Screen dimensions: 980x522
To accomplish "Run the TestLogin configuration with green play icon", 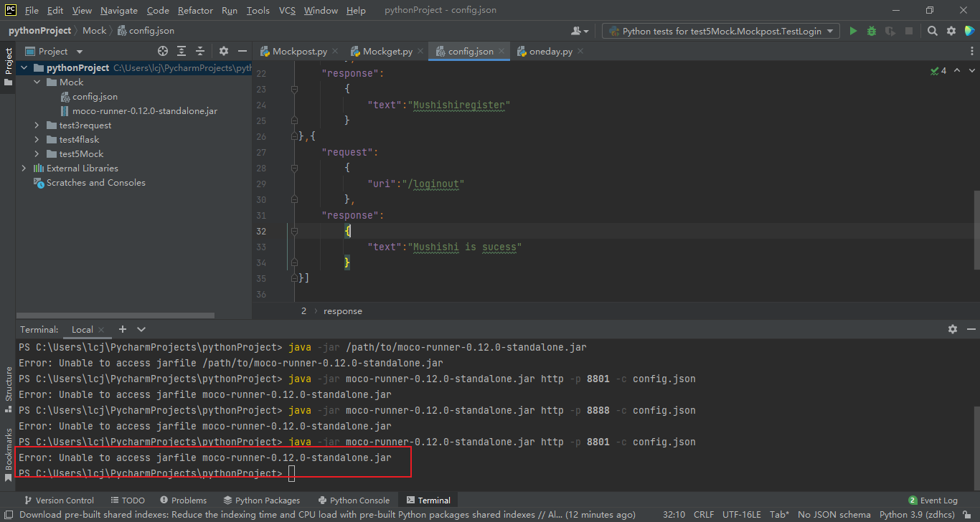I will pyautogui.click(x=853, y=31).
